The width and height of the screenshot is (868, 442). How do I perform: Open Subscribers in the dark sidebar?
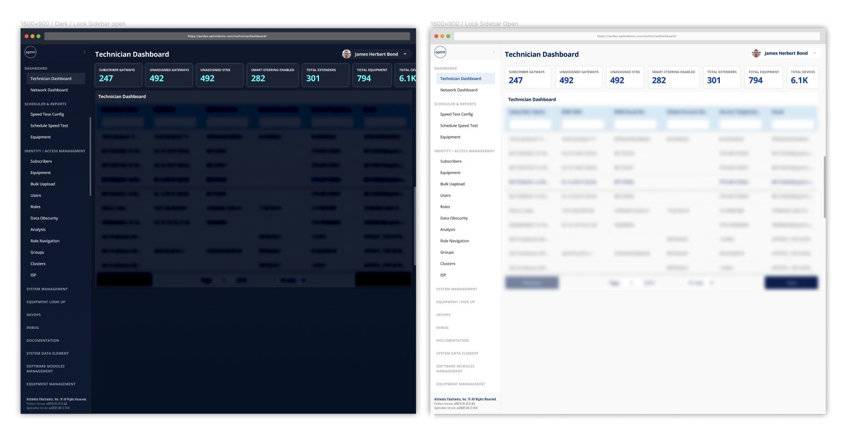pyautogui.click(x=41, y=161)
